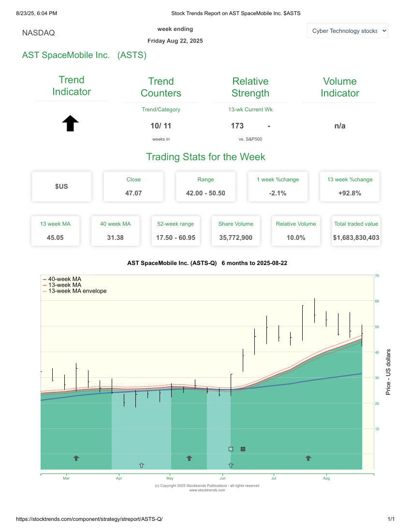Select the dark up-arrow marker in August
This screenshot has width=411, height=532.
308,458
